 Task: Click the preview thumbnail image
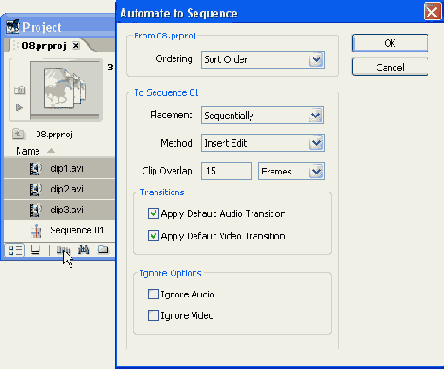(x=66, y=89)
